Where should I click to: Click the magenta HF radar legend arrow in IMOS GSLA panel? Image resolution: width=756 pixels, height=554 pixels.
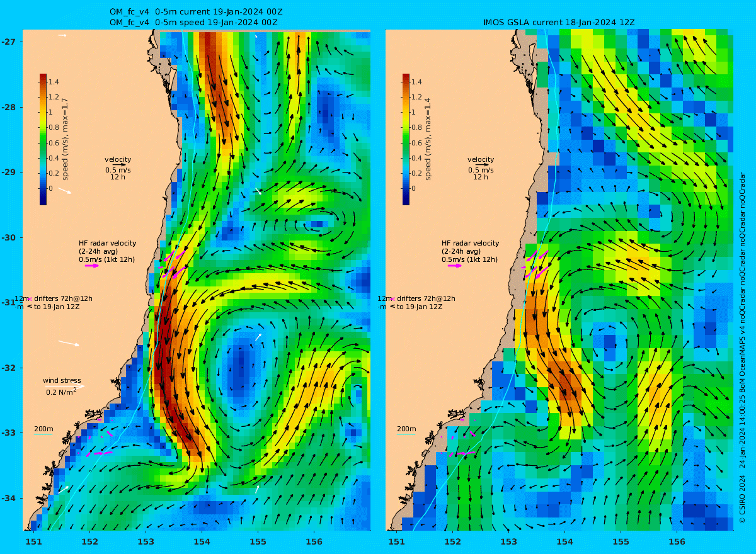click(455, 266)
